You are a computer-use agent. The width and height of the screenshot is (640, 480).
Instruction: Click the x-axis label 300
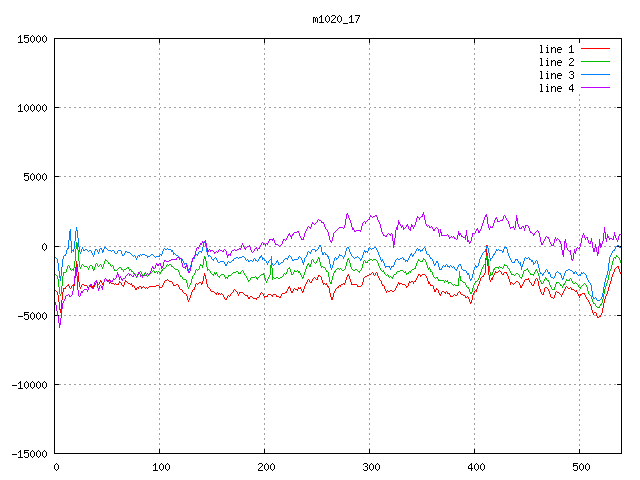coord(371,467)
